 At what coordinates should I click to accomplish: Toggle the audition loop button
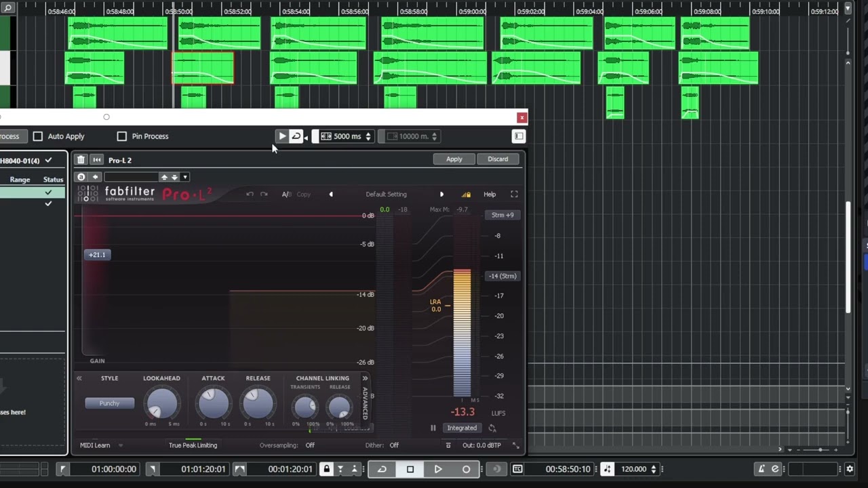click(296, 136)
